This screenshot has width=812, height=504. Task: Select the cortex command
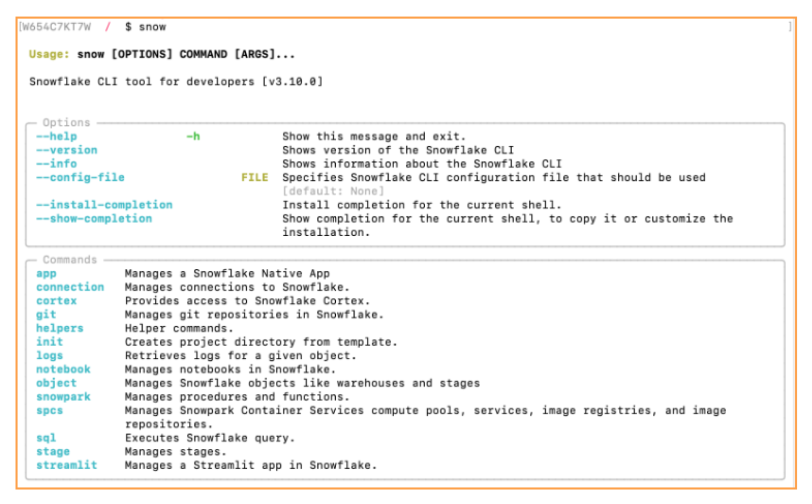[x=56, y=301]
